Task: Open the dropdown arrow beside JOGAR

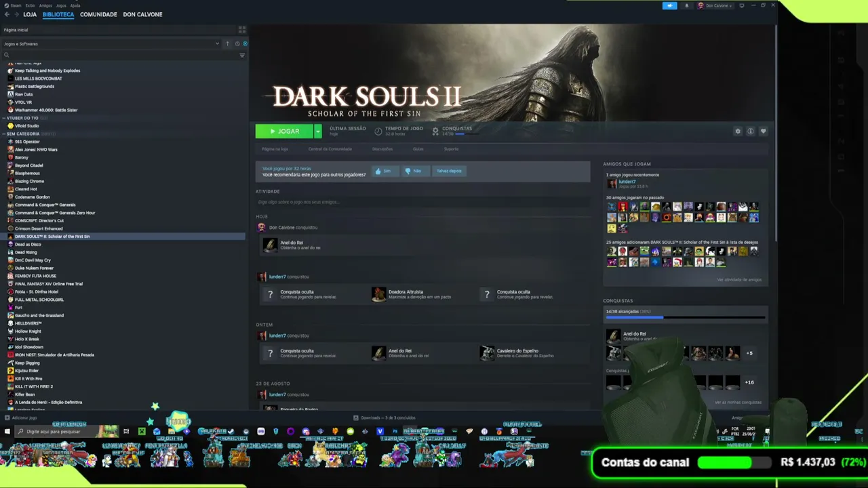Action: [x=317, y=131]
